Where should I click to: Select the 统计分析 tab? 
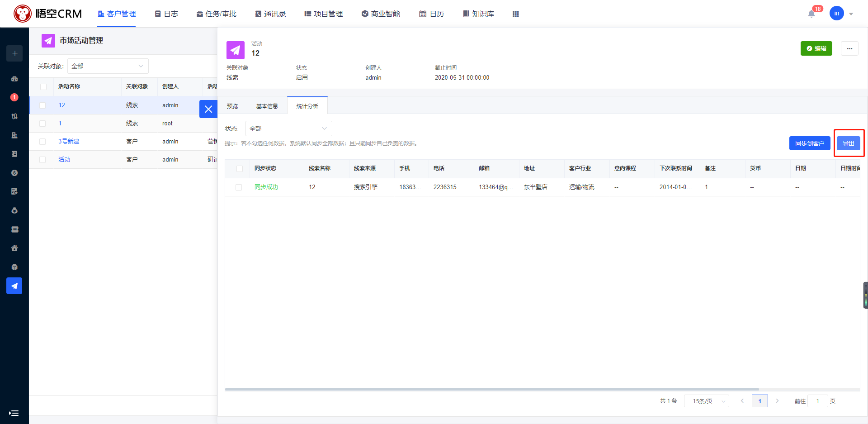pyautogui.click(x=307, y=106)
